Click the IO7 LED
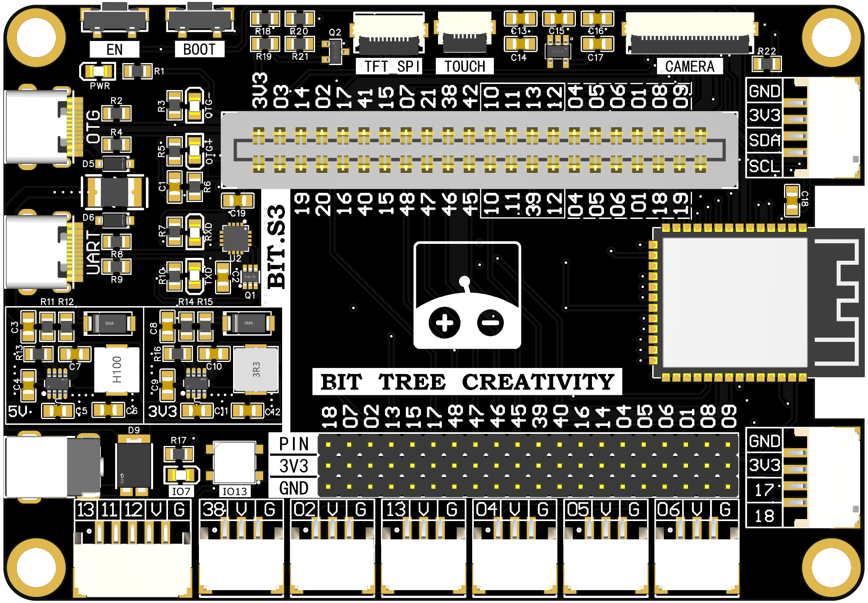The width and height of the screenshot is (868, 603). [181, 476]
